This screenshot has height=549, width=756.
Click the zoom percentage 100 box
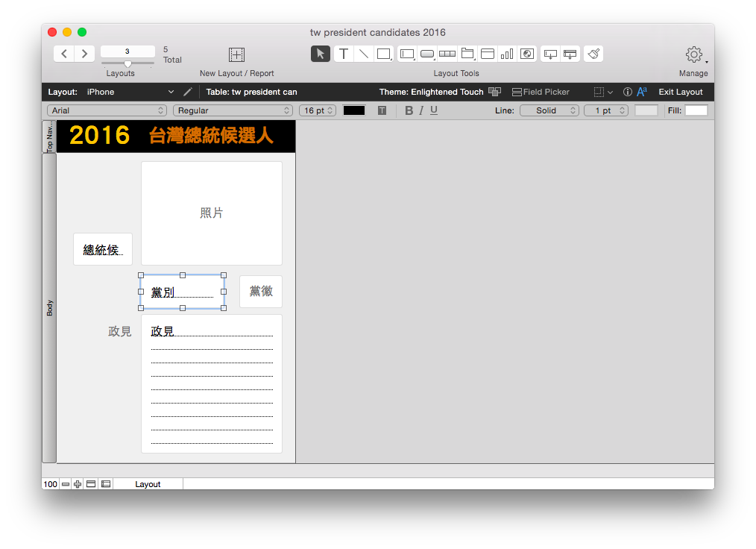tap(51, 484)
